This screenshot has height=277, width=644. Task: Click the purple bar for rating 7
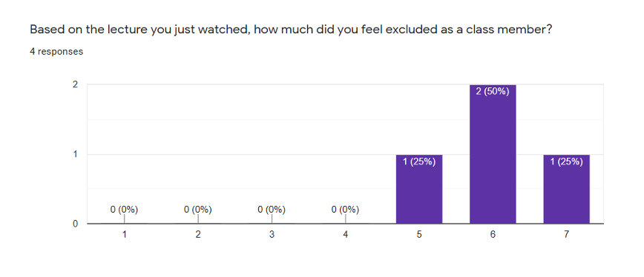566,189
